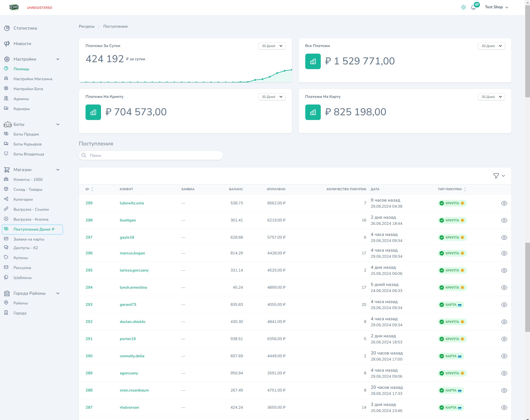
Task: Open the notifications bell
Action: point(474,7)
